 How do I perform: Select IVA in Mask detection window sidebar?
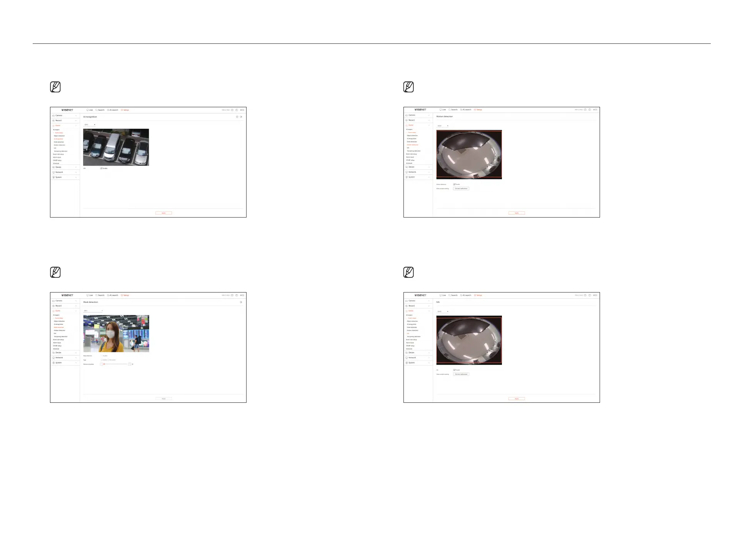click(x=55, y=334)
